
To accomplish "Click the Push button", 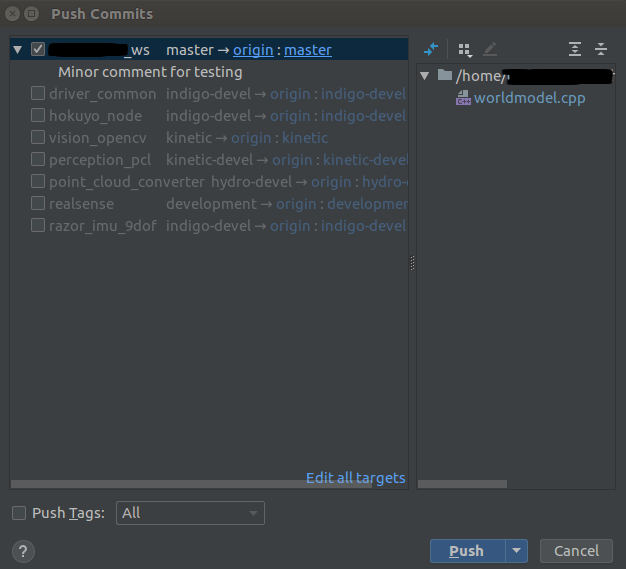I will (467, 551).
